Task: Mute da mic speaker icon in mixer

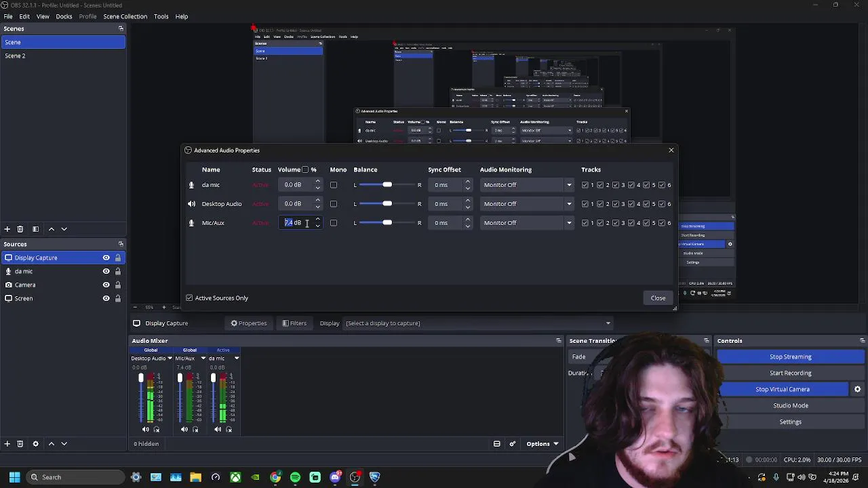Action: coord(217,429)
